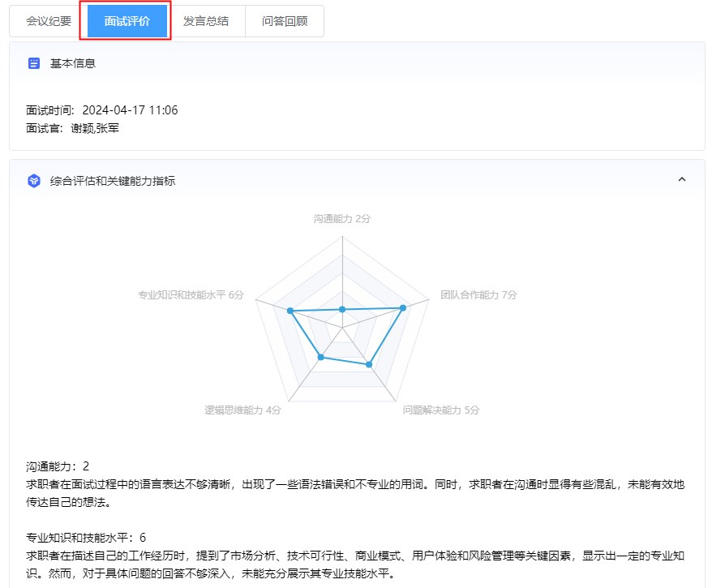Screen dimensions: 708x588
Task: Click the interview time 2024-04-17 11:06
Action: click(130, 110)
